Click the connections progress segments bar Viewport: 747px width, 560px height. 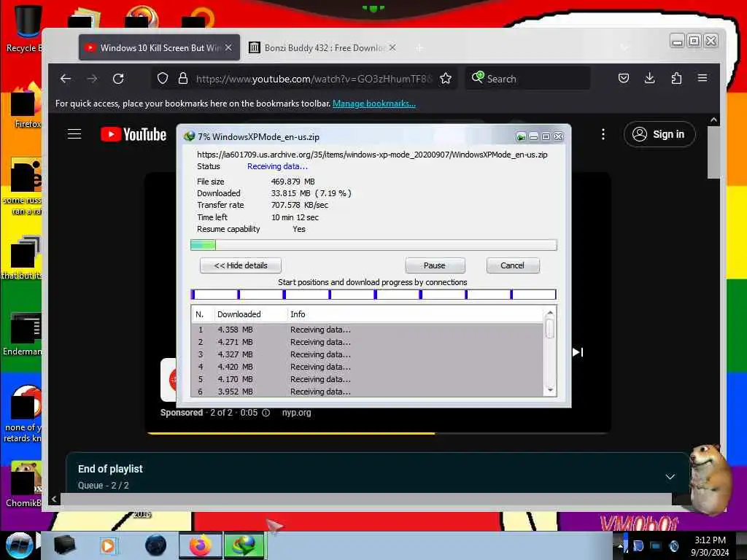[x=373, y=295]
